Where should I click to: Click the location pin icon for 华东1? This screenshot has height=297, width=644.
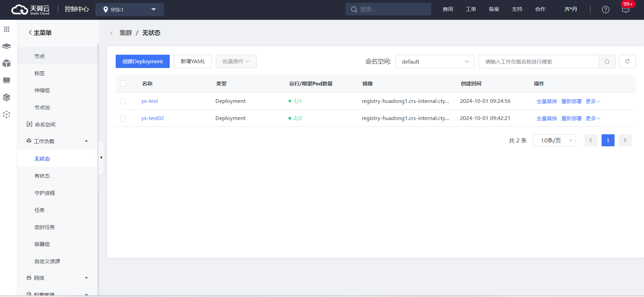point(106,10)
